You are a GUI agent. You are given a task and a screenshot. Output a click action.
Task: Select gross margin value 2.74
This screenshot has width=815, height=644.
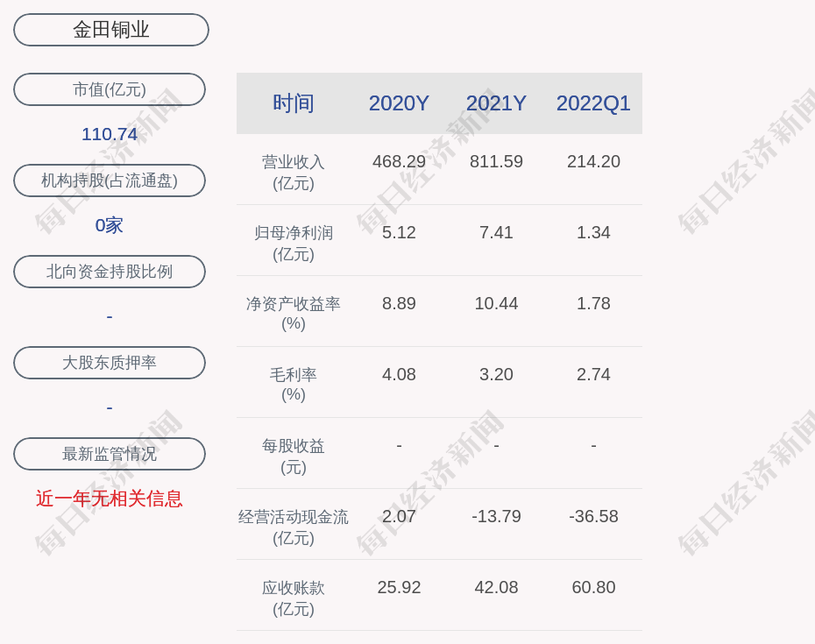coord(593,374)
